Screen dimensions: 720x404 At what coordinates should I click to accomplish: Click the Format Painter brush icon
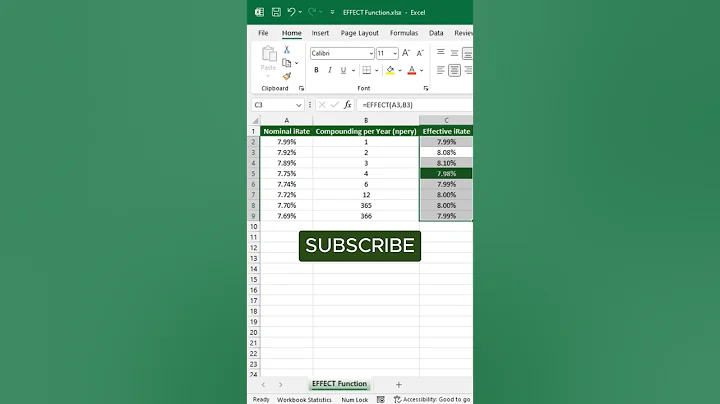(287, 76)
